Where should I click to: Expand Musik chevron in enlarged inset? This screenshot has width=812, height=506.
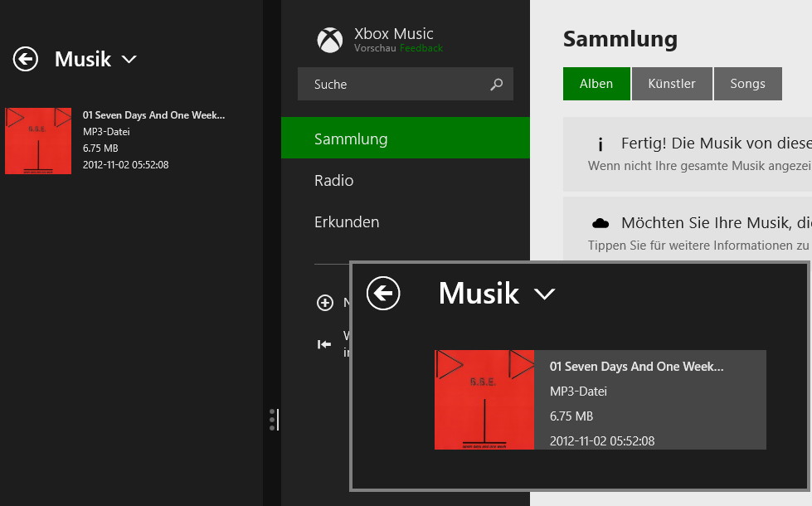[544, 294]
